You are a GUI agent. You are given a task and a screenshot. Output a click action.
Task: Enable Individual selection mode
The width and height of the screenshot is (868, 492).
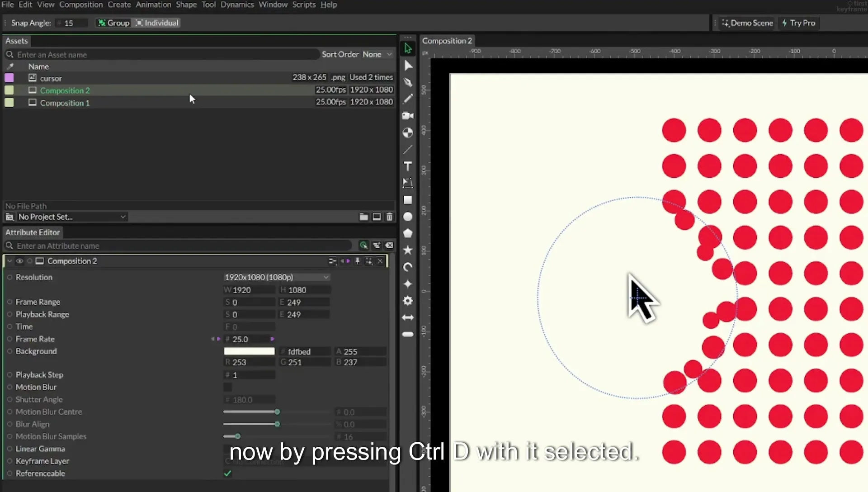(157, 23)
